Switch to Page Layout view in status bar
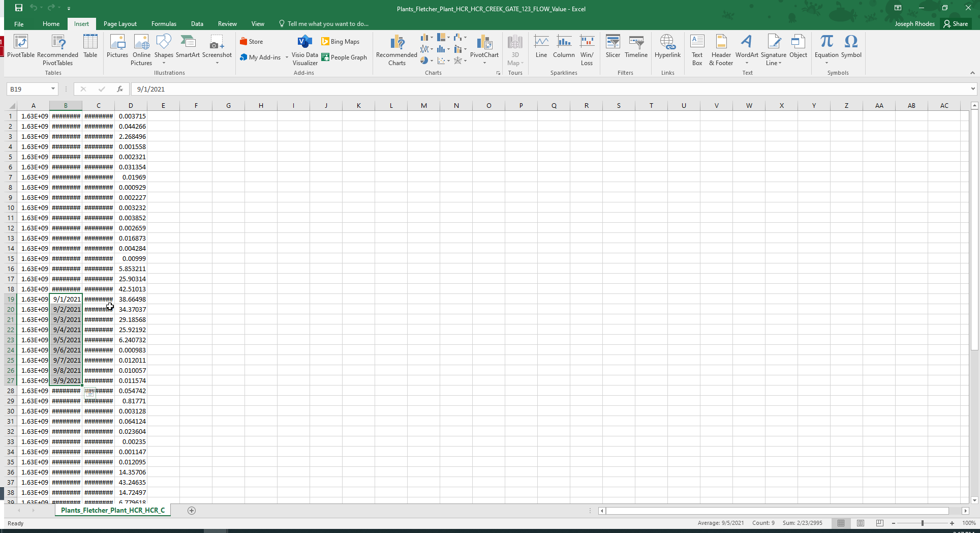 861,523
